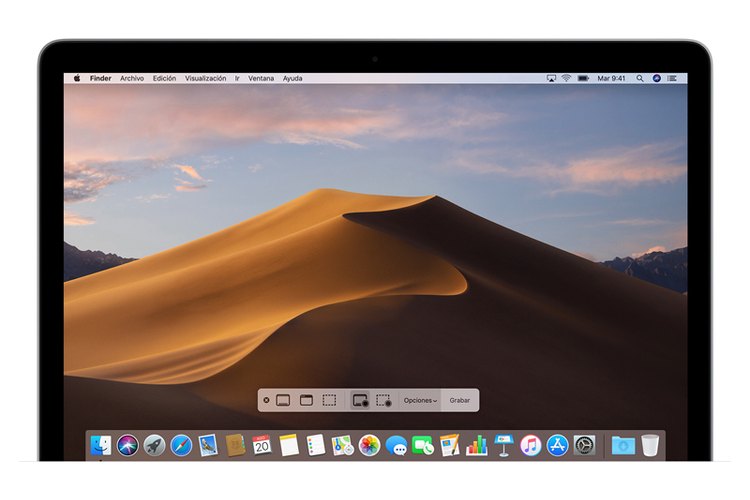This screenshot has height=500, width=750.
Task: Open Notes from the Dock
Action: (289, 445)
